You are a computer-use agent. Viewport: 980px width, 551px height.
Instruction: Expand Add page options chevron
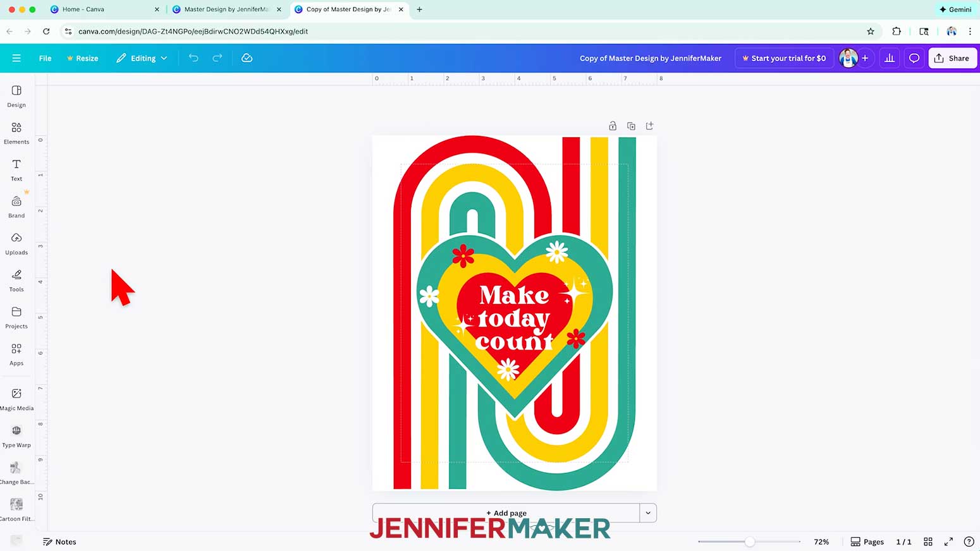(648, 512)
